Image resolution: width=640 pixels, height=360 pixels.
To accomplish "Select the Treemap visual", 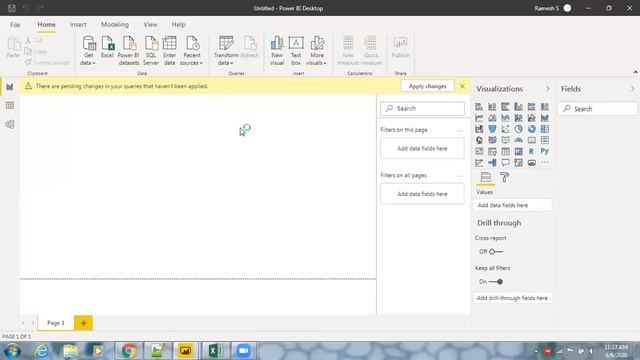I will (x=544, y=129).
